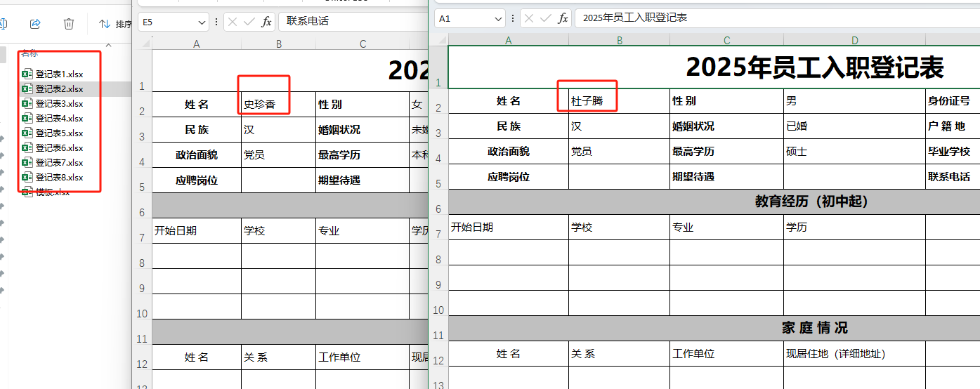Viewport: 980px width, 389px height.
Task: Click the Excel icon of 登记表7.xlsx
Action: (27, 162)
